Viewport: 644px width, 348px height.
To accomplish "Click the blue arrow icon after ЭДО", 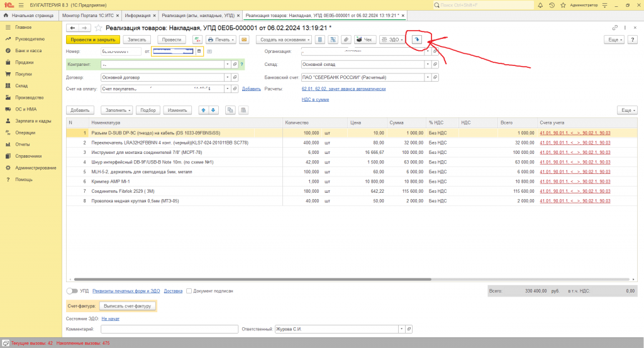I will tap(416, 40).
